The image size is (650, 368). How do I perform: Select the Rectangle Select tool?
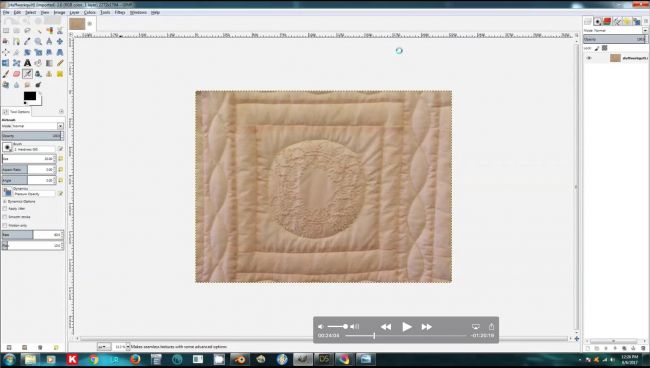pos(6,31)
